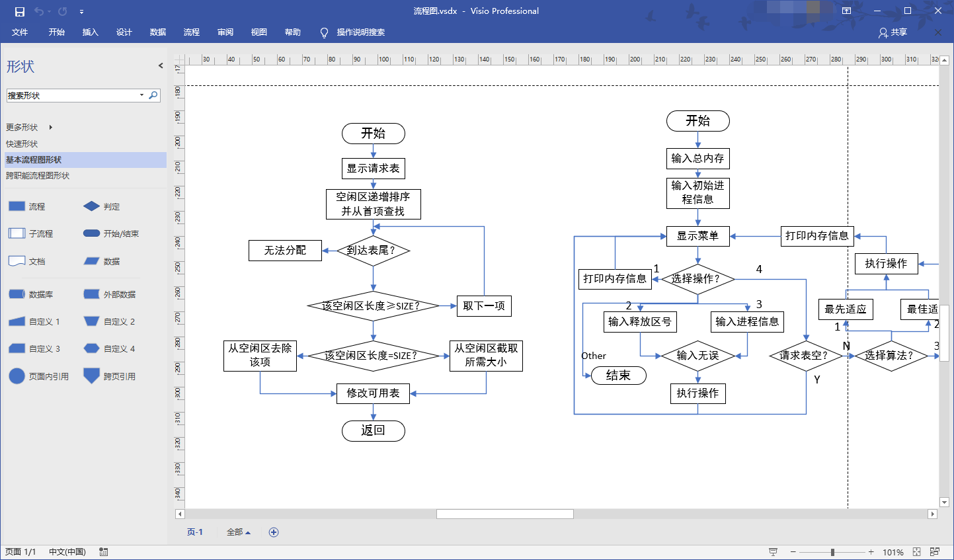The image size is (954, 560).
Task: Click the fit page to window icon
Action: pos(916,552)
